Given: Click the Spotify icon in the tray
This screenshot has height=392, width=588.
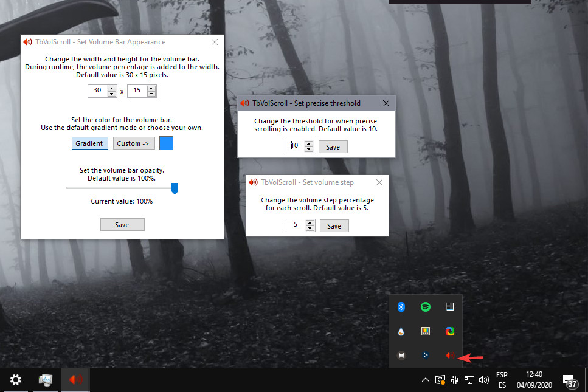Looking at the screenshot, I should [x=425, y=307].
